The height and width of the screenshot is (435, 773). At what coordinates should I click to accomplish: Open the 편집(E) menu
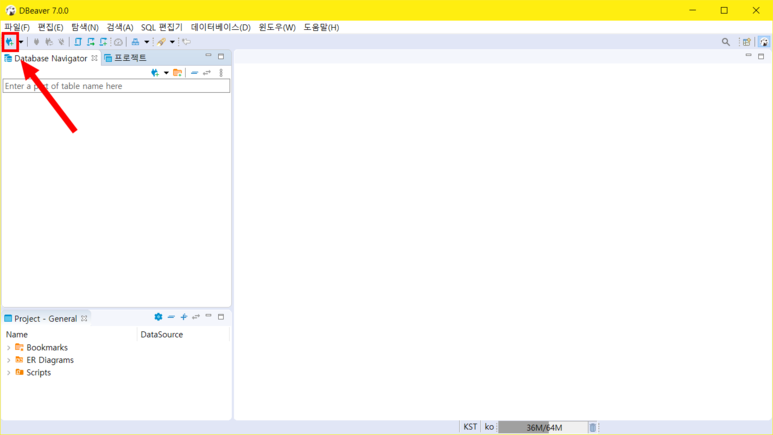point(51,27)
